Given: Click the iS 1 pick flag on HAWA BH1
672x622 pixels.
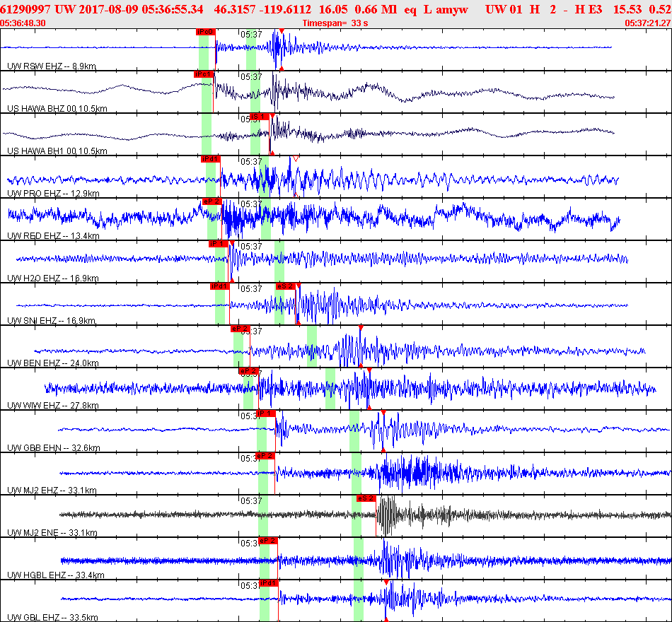Looking at the screenshot, I should (260, 117).
